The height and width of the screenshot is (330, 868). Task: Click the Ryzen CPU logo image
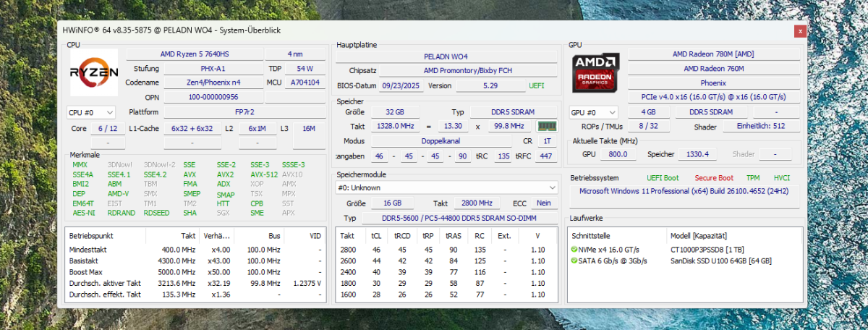94,72
